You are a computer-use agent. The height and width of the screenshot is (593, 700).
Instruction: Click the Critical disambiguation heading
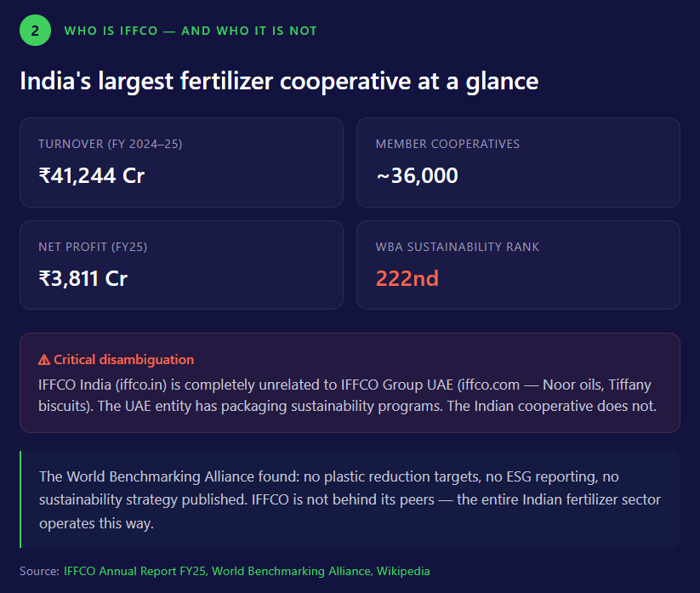coord(123,360)
